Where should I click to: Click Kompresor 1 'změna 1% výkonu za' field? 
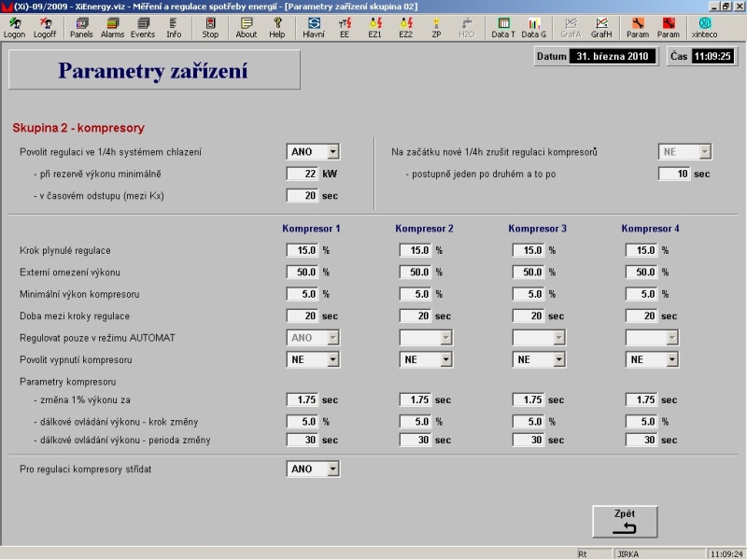click(303, 399)
